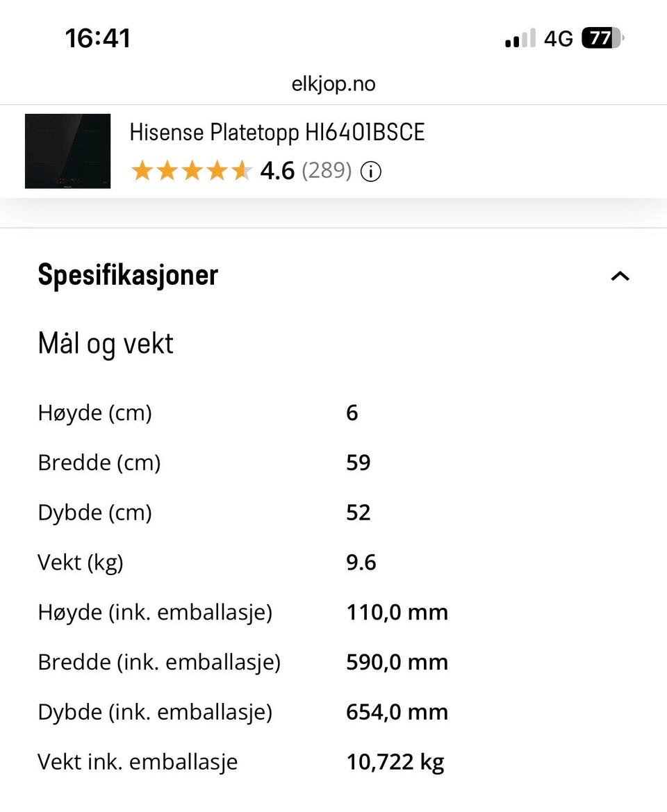The height and width of the screenshot is (812, 667).
Task: Open the Hisense Platetopp product thumbnail
Action: point(67,151)
